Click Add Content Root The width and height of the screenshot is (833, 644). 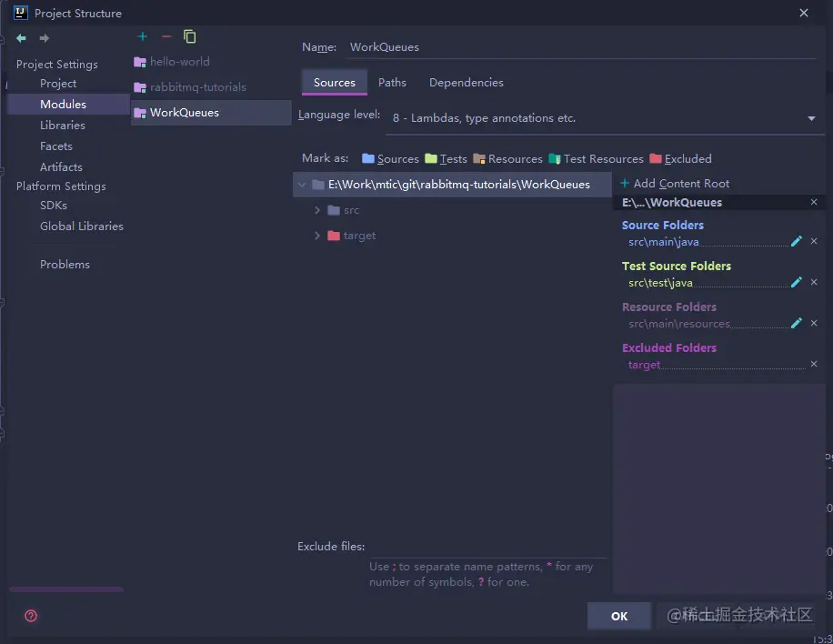(x=675, y=184)
